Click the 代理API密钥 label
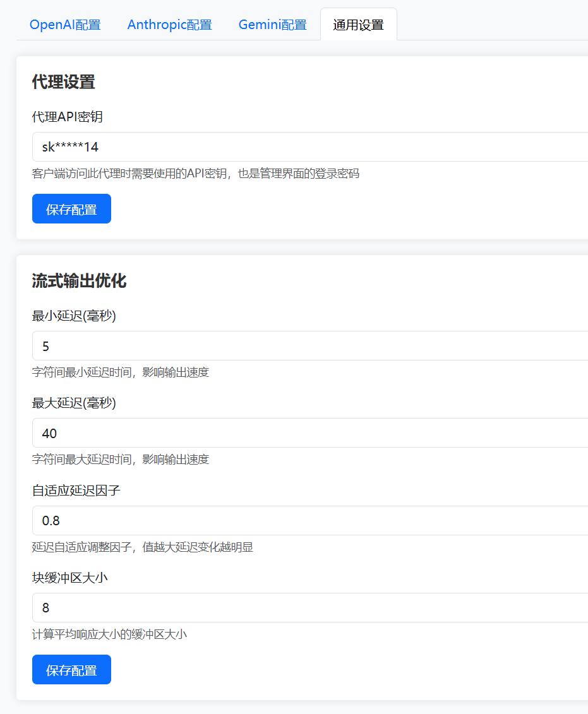 pyautogui.click(x=68, y=117)
